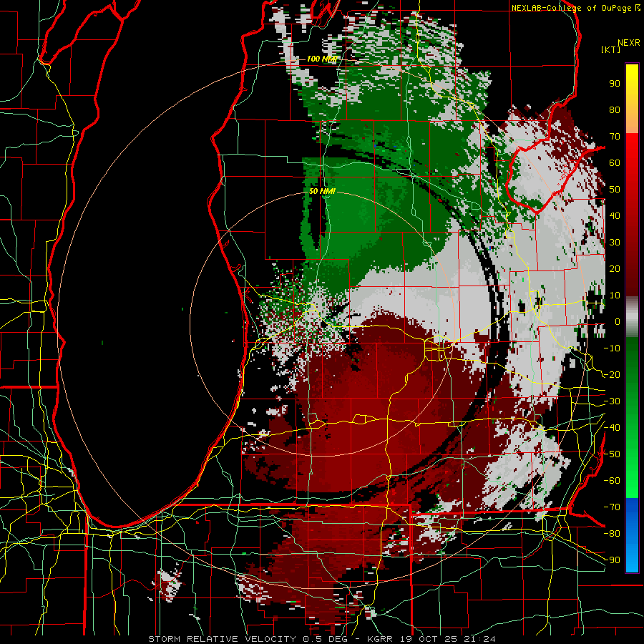Click the 50 NMI range ring label
Viewport: 644px width, 644px height.
click(x=322, y=191)
